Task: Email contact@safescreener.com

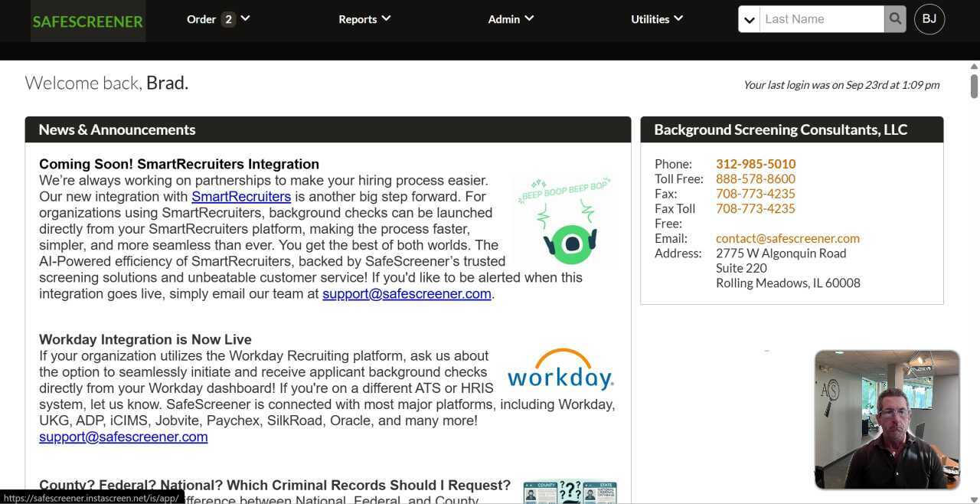Action: pos(788,238)
